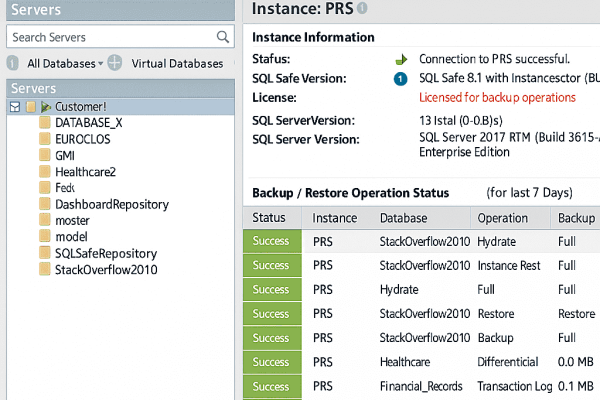Click the plus icon before Virtual Databases
Viewport: 600px width, 400px height.
[115, 63]
